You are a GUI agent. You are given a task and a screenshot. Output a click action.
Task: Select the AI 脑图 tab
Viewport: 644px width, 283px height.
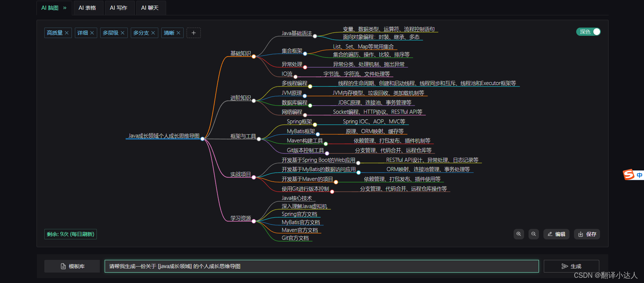tap(54, 8)
